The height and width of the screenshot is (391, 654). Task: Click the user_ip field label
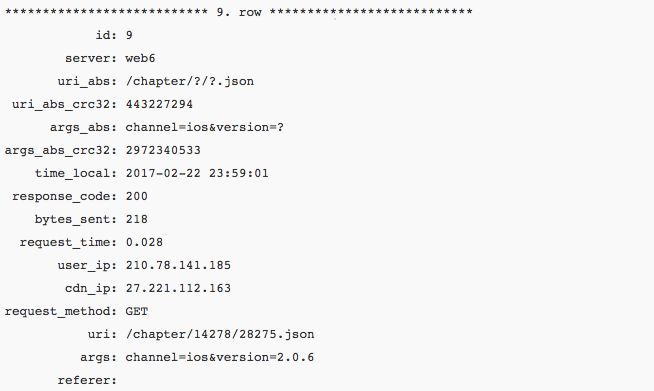point(88,266)
